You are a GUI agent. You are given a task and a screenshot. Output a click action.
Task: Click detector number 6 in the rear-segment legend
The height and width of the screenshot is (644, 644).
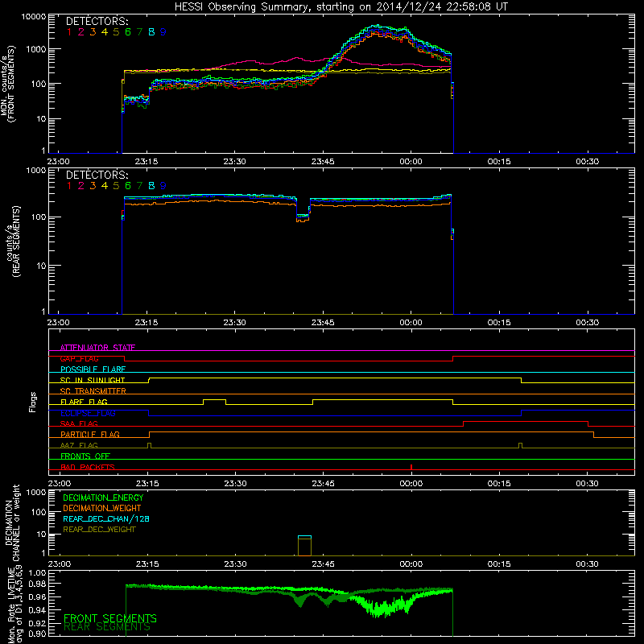(x=128, y=186)
